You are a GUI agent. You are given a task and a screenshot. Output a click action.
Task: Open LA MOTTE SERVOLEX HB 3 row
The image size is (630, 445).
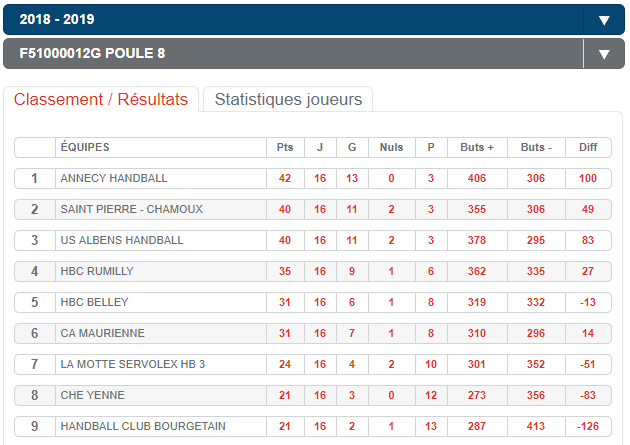(x=132, y=364)
